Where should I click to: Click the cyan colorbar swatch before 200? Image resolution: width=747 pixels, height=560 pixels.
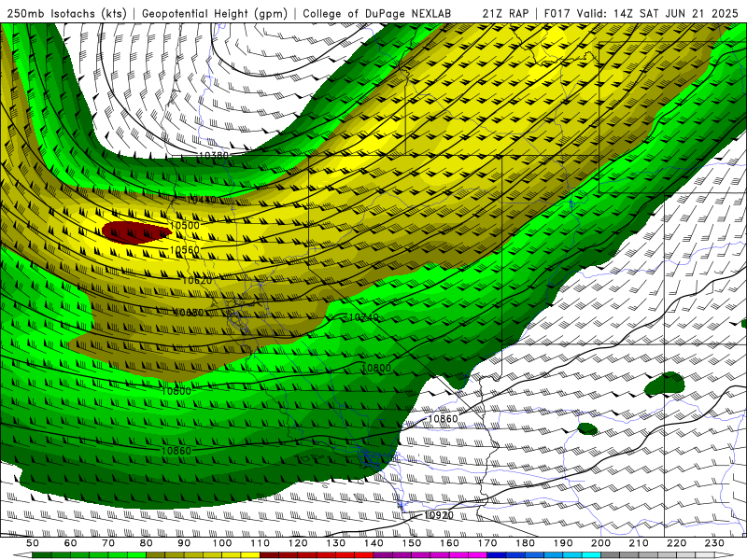[x=592, y=555]
